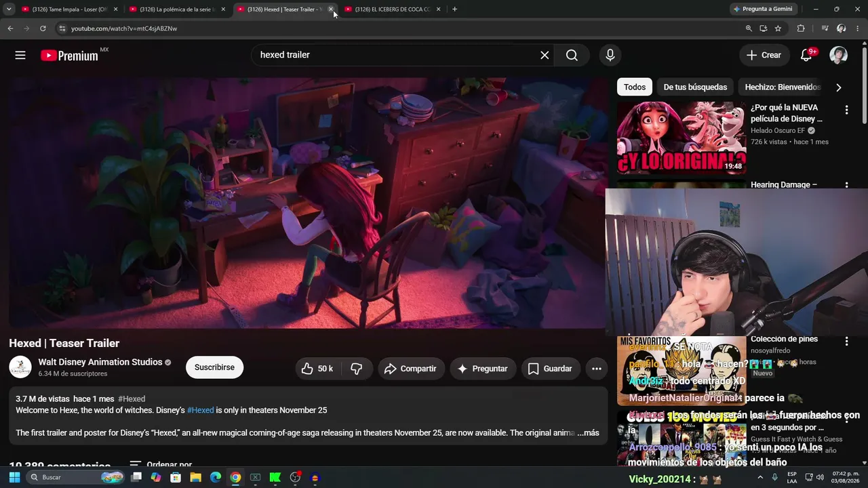Open the Ordenar por sort menu
Image resolution: width=868 pixels, height=488 pixels.
(x=161, y=465)
